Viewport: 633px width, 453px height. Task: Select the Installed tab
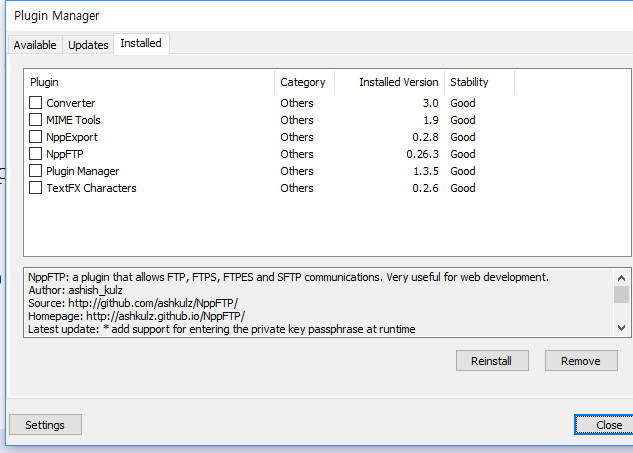click(x=141, y=43)
